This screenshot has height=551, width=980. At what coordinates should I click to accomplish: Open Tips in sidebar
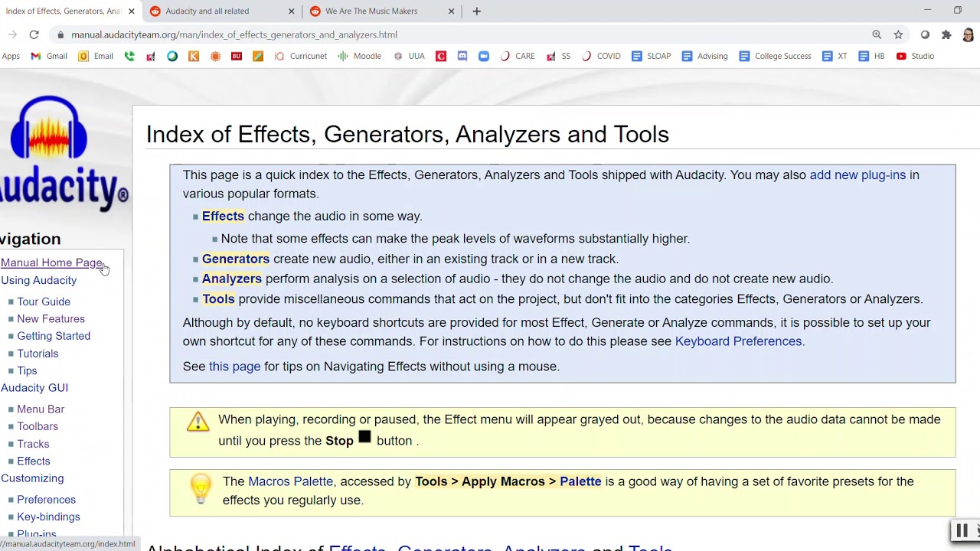point(27,370)
